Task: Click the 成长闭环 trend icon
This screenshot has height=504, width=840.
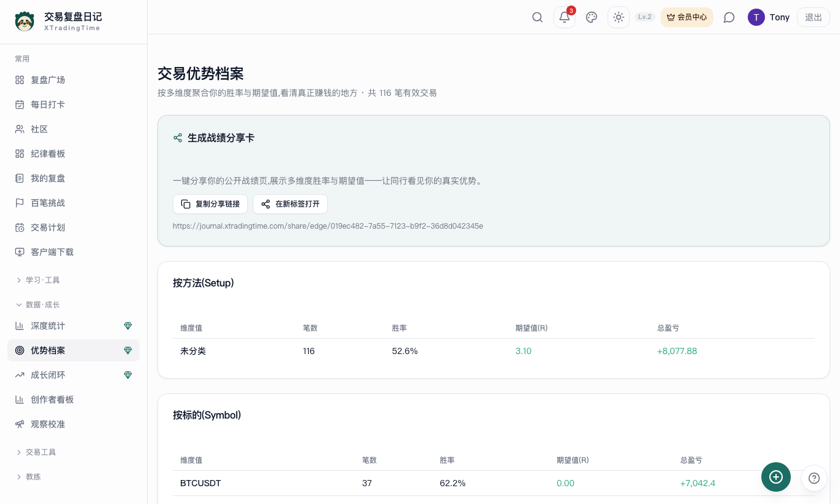Action: (x=20, y=375)
